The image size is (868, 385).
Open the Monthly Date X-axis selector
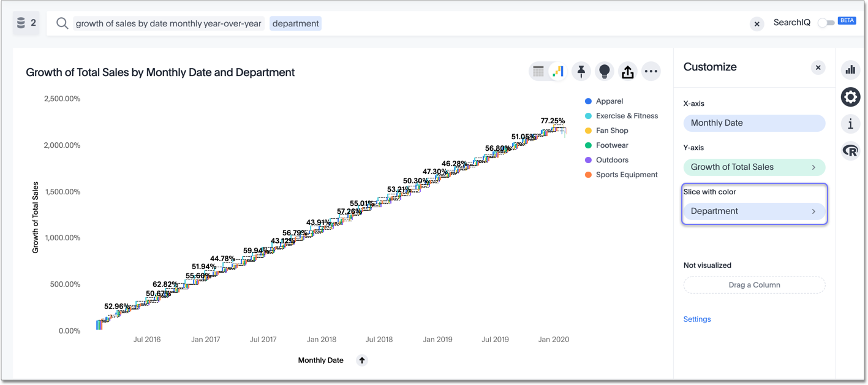tap(754, 123)
